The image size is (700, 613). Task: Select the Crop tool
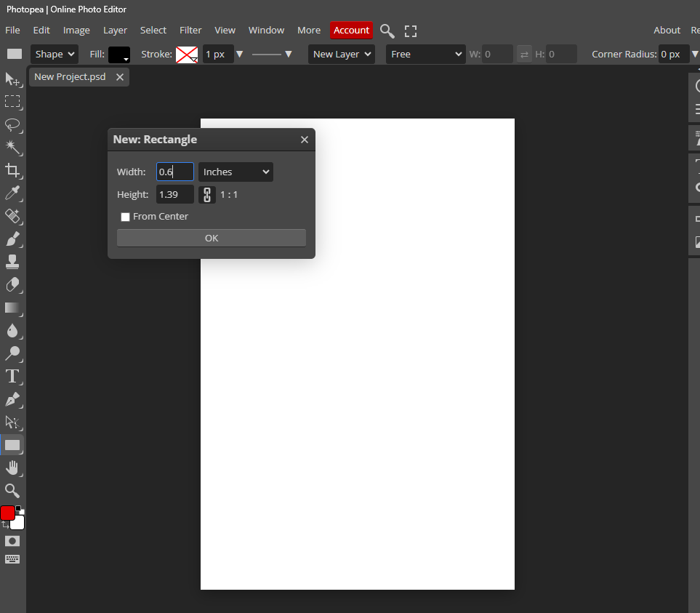coord(12,170)
